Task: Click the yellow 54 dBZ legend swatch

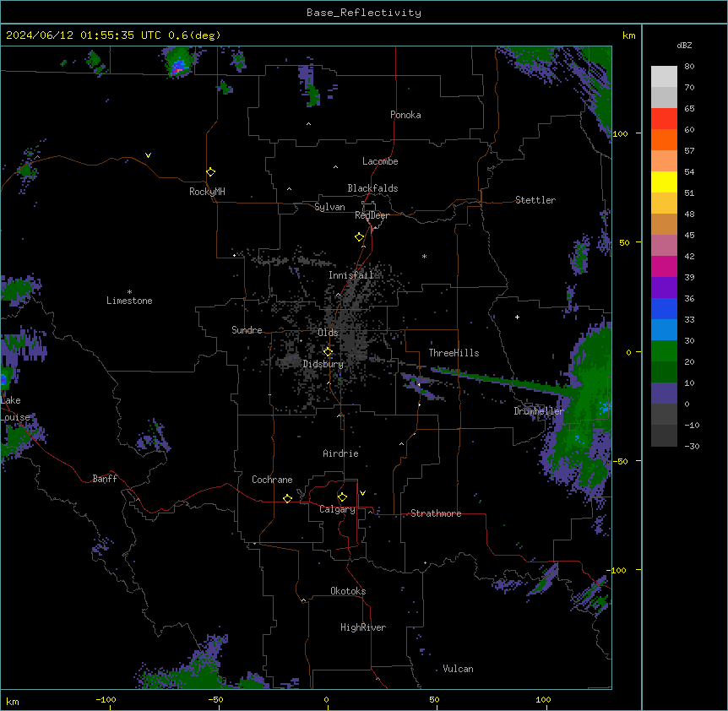Action: (664, 182)
